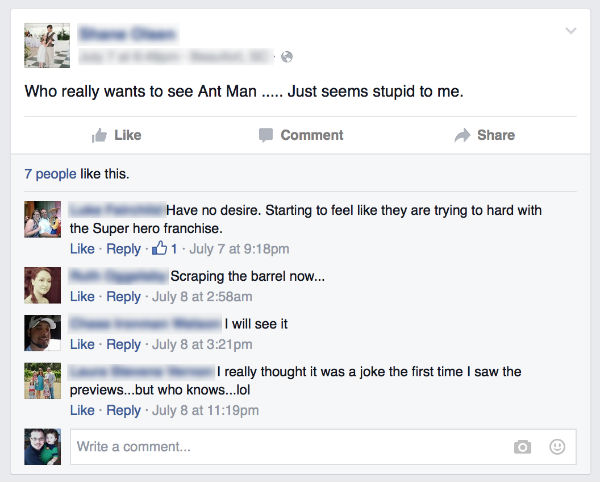The height and width of the screenshot is (482, 600).
Task: Share the Ant Man post
Action: [x=484, y=135]
